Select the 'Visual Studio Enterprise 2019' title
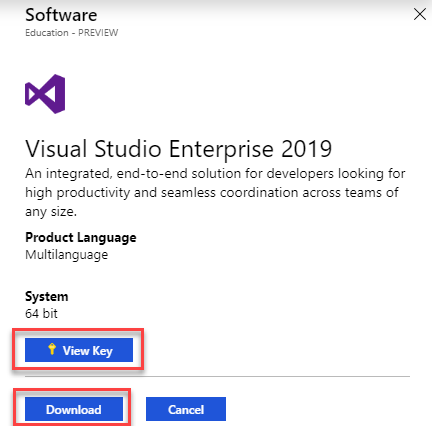Image resolution: width=432 pixels, height=426 pixels. click(x=179, y=149)
